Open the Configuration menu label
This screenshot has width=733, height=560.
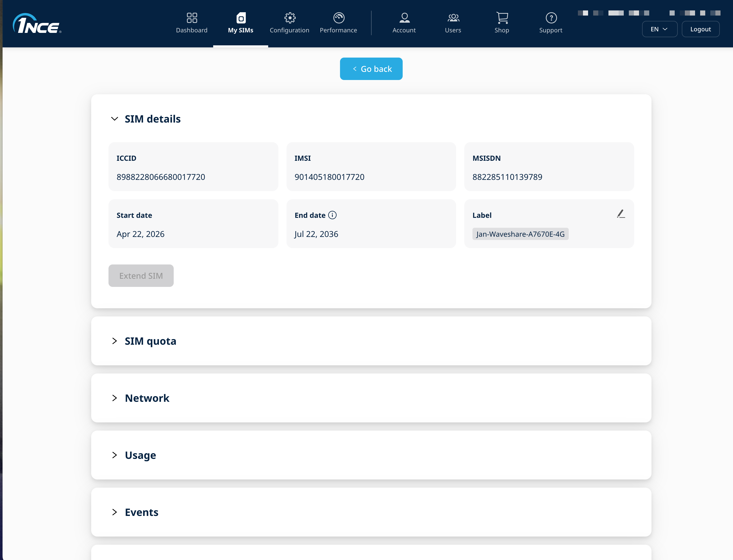(290, 30)
